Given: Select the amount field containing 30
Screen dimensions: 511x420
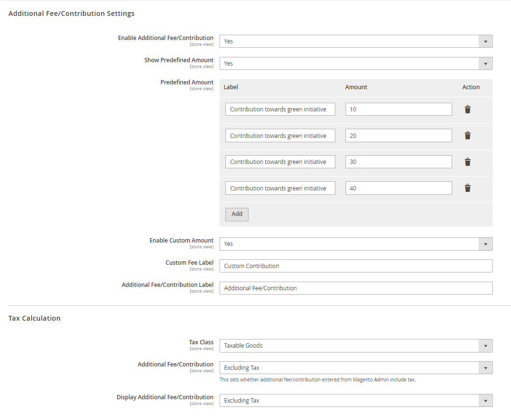Looking at the screenshot, I should [398, 162].
